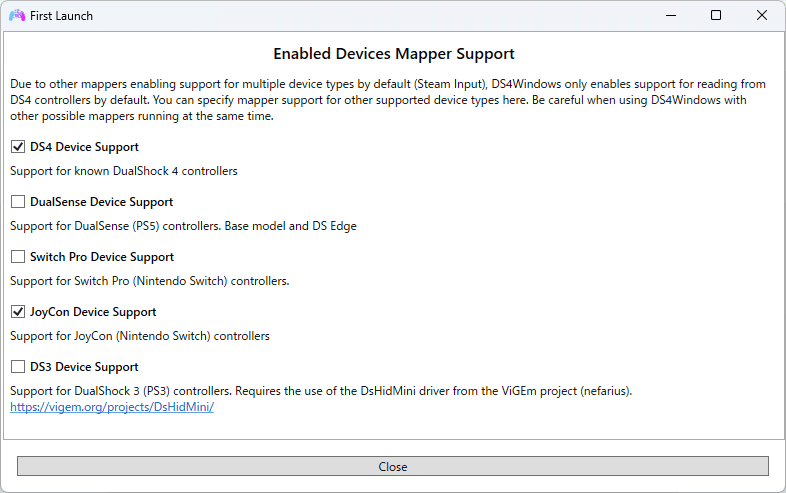Maximize the First Launch window

(x=716, y=16)
